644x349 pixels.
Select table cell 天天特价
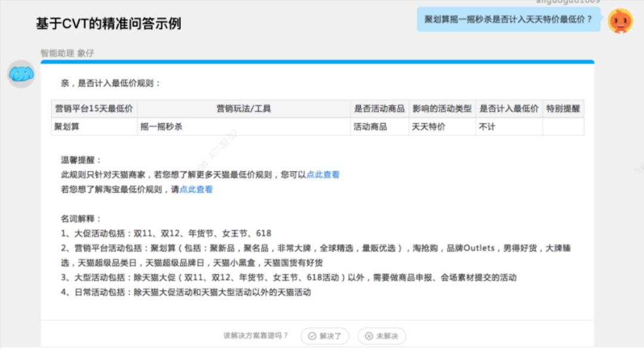coord(442,127)
